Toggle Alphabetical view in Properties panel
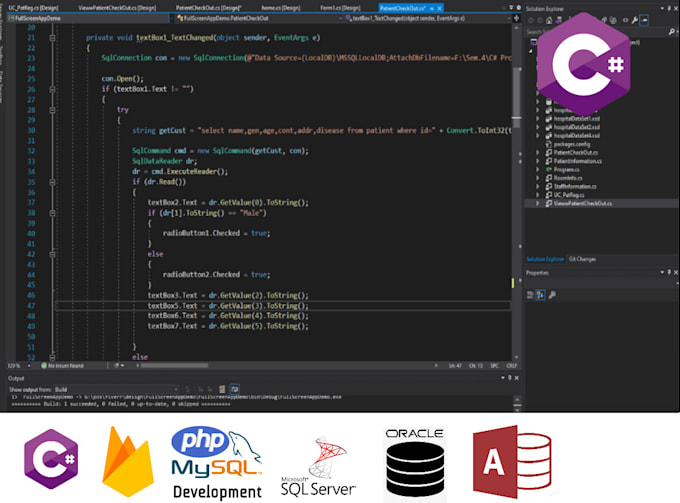Viewport: 680px width, 503px height. click(x=540, y=295)
